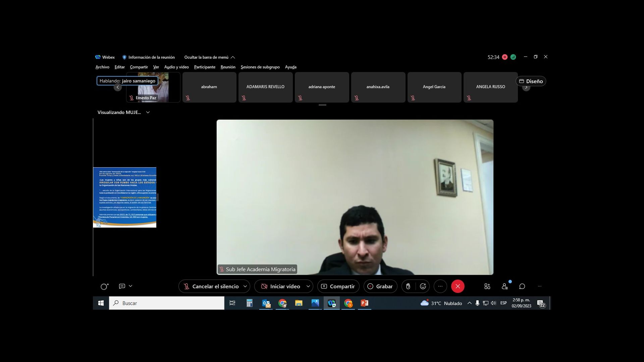The image size is (644, 362).
Task: Click the Compartir share button
Action: click(x=338, y=286)
